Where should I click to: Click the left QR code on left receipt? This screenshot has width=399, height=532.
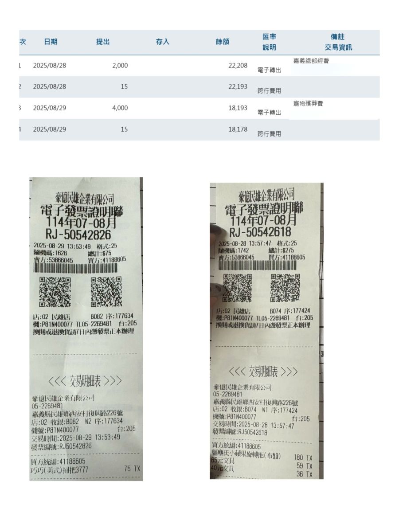click(x=55, y=292)
